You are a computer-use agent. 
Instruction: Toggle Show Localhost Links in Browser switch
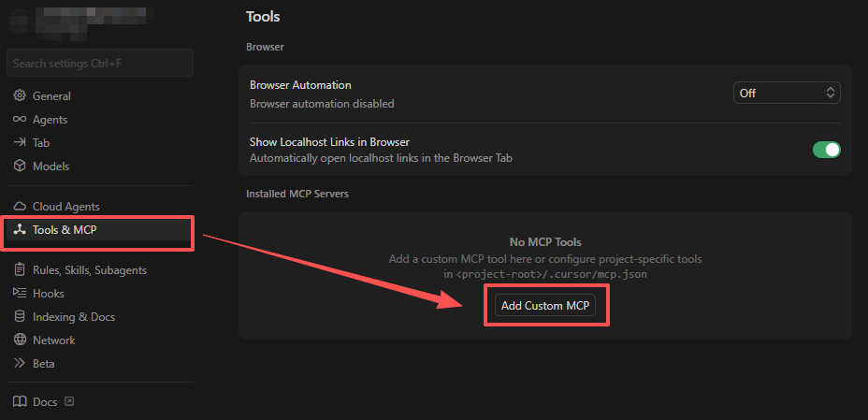coord(827,150)
